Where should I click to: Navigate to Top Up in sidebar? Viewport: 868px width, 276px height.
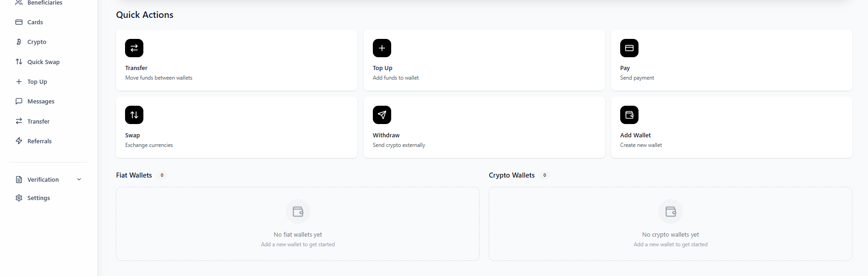37,81
